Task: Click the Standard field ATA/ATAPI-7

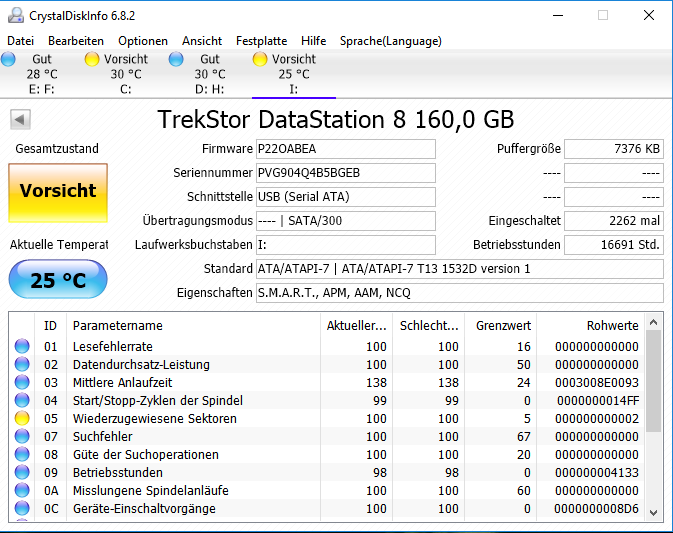Action: click(460, 269)
